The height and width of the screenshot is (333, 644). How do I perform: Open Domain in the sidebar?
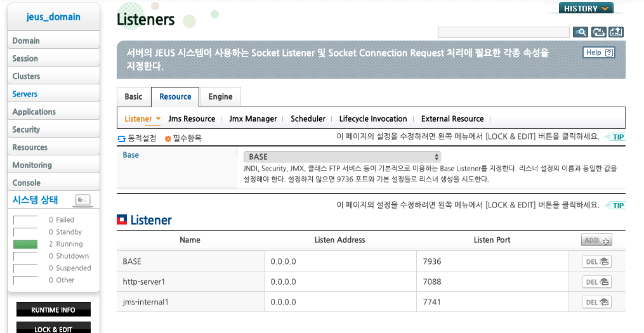point(53,41)
